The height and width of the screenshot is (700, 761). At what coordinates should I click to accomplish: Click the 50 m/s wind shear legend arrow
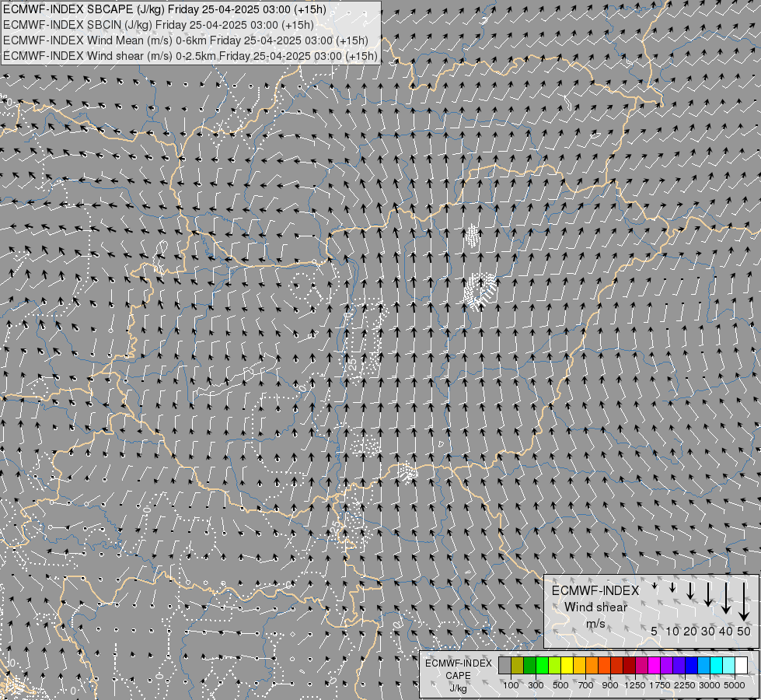point(744,601)
